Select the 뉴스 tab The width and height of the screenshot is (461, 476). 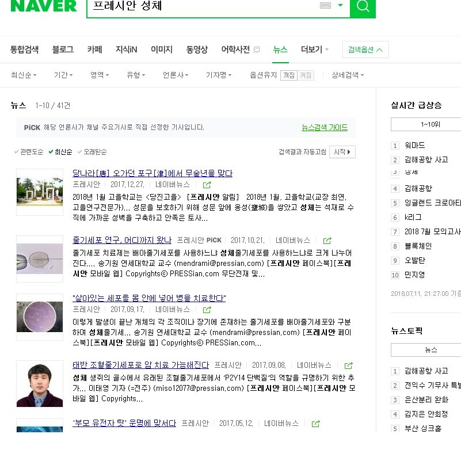click(x=280, y=49)
